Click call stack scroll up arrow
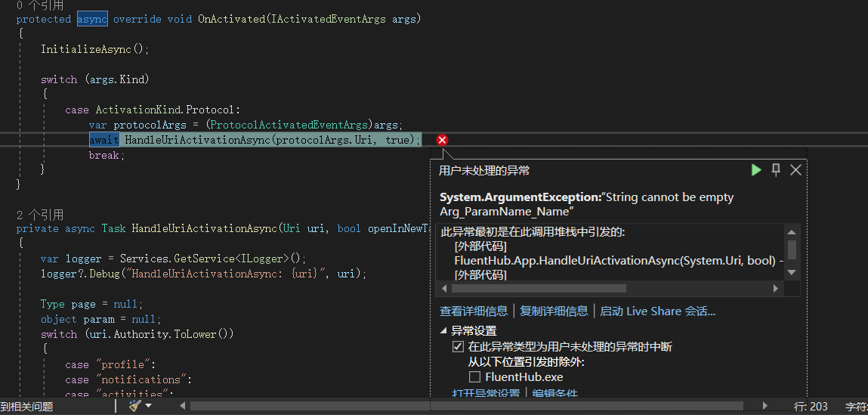Viewport: 868px width, 415px height. 792,232
